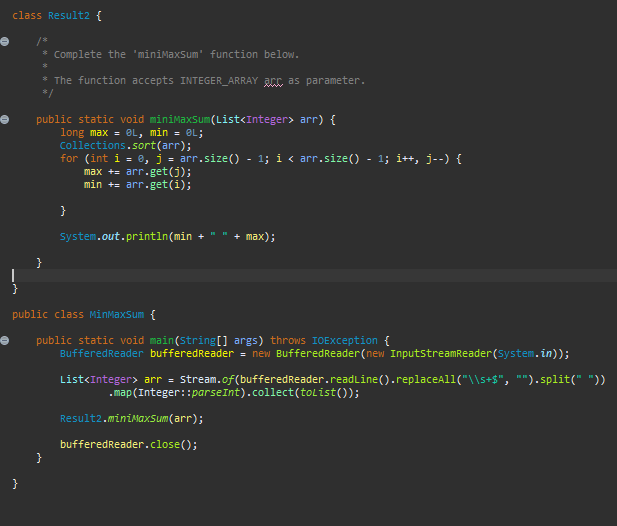617x526 pixels.
Task: Collapse the main method fold marker
Action: [5, 340]
